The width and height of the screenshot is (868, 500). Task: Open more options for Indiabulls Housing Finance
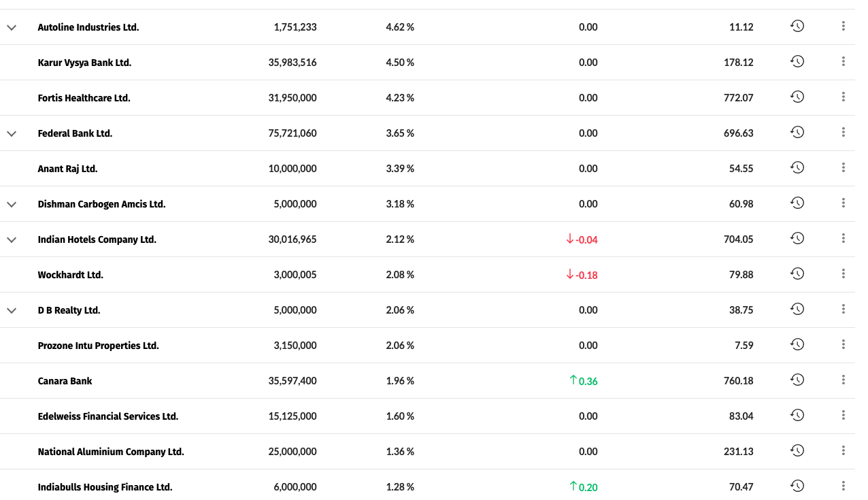843,486
